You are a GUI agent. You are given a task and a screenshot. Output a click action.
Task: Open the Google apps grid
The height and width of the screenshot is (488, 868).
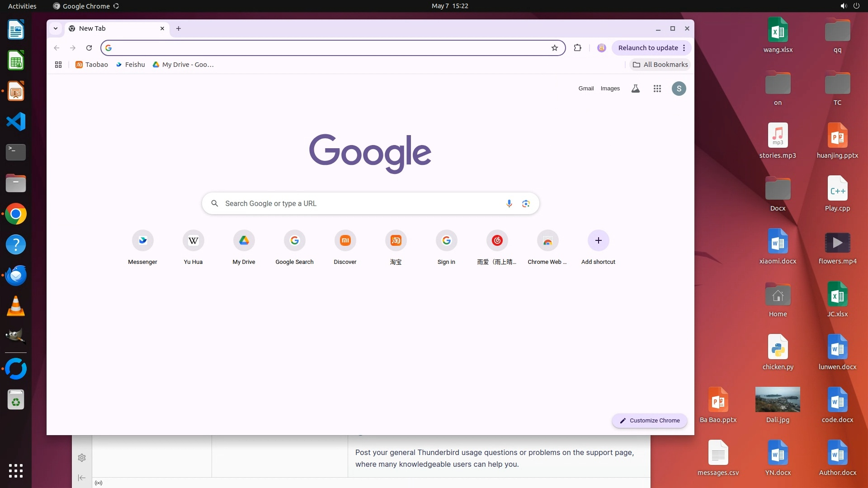pyautogui.click(x=657, y=89)
